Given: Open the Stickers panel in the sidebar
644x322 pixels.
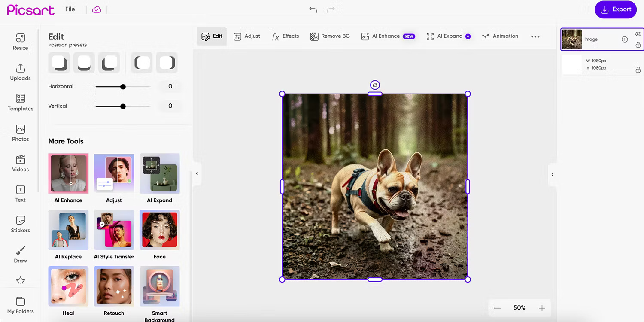Looking at the screenshot, I should pos(20,224).
